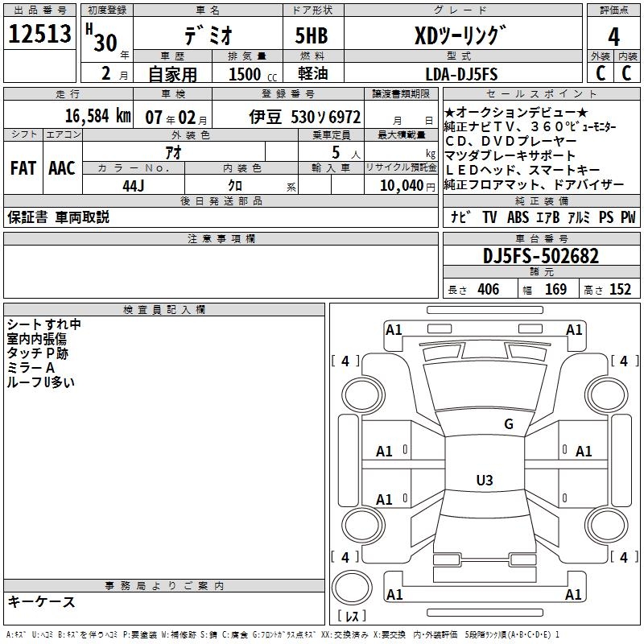Select the inspector note ミラーA
The width and height of the screenshot is (644, 644).
(31, 368)
